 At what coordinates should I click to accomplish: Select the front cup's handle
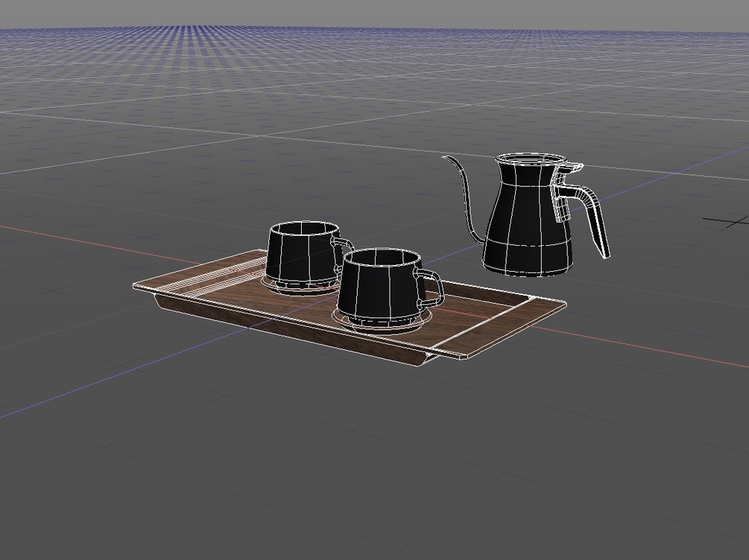point(432,287)
